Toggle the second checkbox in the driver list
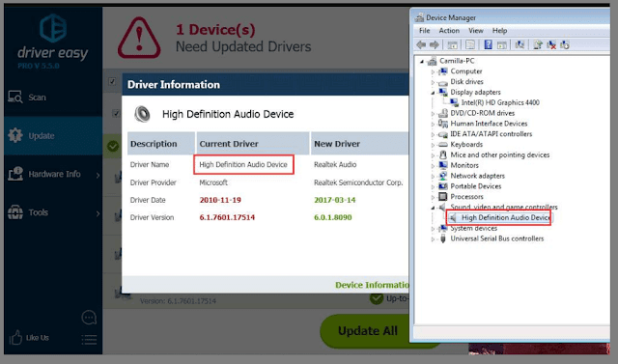 (x=116, y=114)
